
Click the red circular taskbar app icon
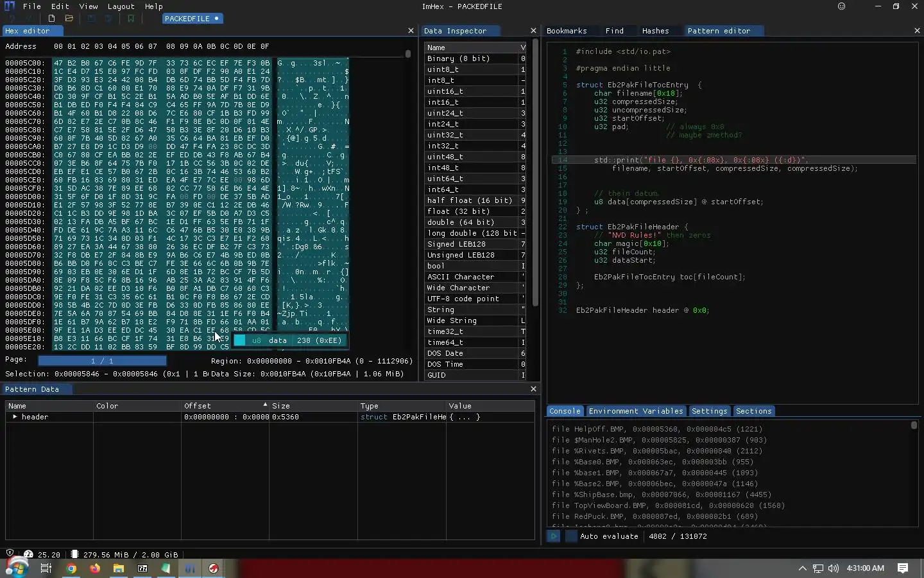pos(214,568)
